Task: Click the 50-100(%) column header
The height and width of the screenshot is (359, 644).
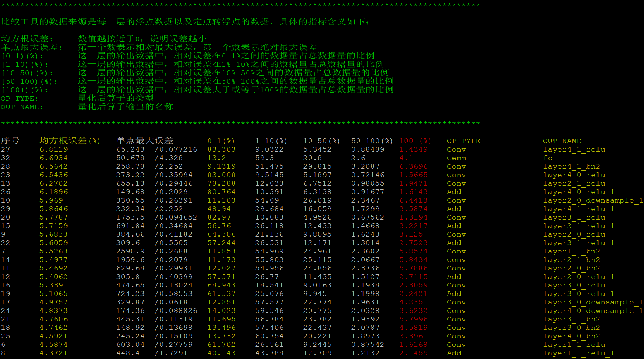Action: [x=372, y=141]
